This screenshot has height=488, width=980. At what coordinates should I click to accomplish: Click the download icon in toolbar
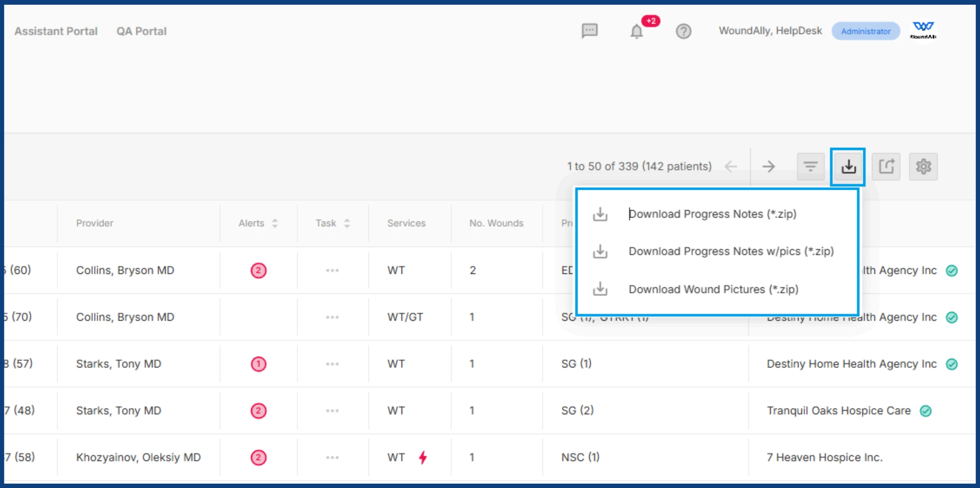(x=848, y=167)
